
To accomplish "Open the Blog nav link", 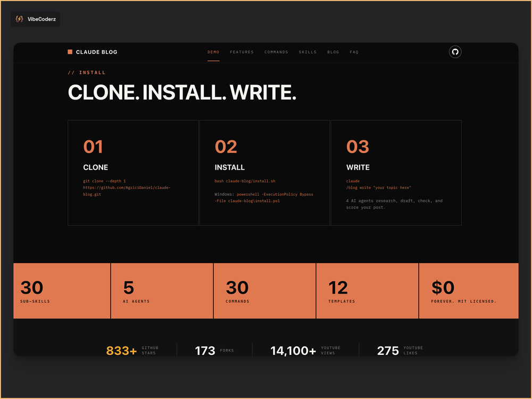I will (x=333, y=52).
